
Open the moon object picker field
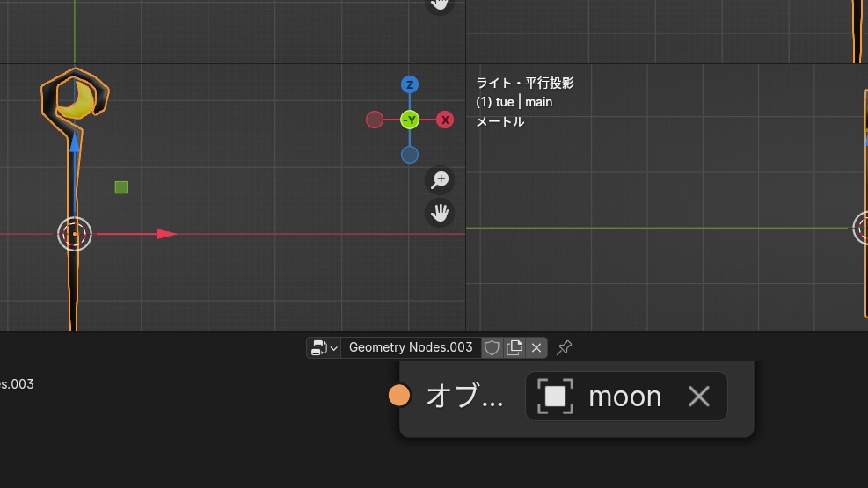coord(626,397)
